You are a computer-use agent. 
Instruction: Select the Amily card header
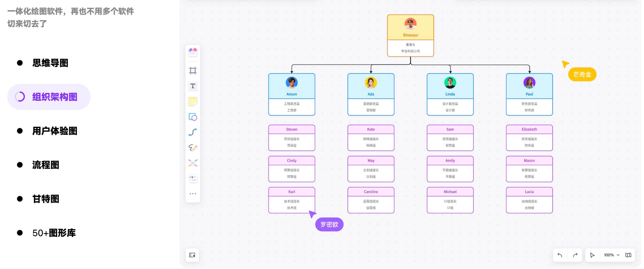click(x=450, y=161)
